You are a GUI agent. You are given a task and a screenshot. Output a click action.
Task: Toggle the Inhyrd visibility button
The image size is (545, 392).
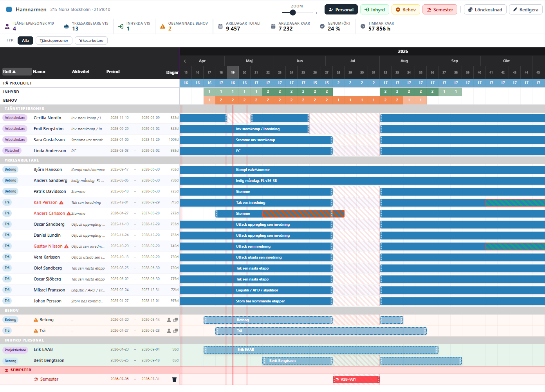click(x=375, y=10)
